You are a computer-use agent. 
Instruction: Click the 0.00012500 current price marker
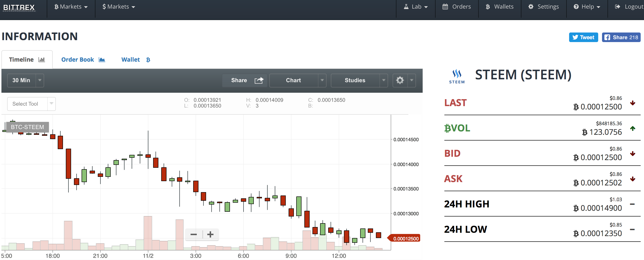pyautogui.click(x=404, y=238)
